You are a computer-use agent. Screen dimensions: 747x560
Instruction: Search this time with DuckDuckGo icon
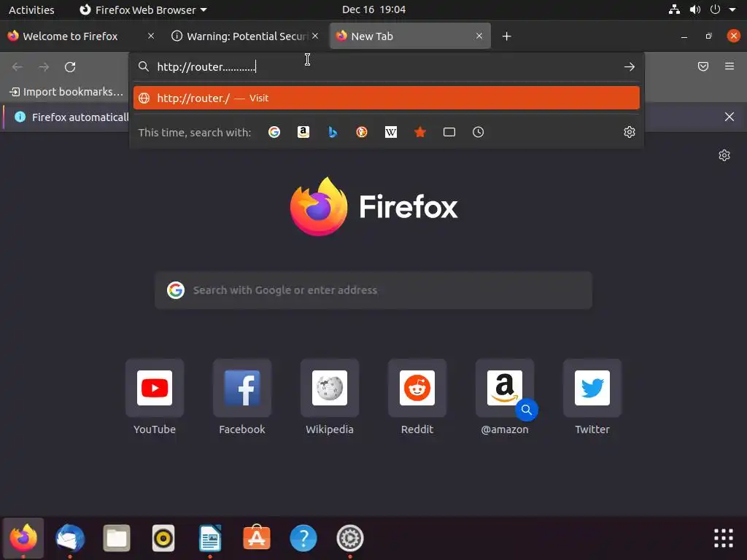[362, 132]
